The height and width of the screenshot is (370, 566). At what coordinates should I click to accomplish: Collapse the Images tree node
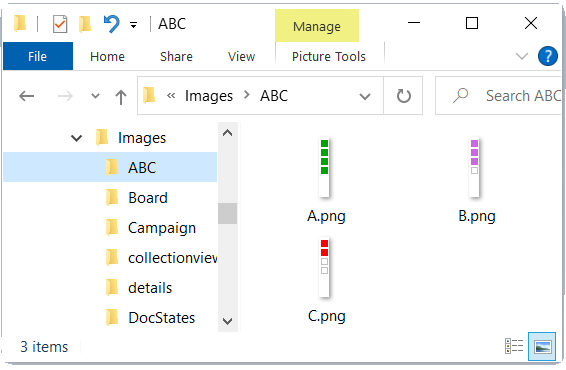pyautogui.click(x=76, y=138)
